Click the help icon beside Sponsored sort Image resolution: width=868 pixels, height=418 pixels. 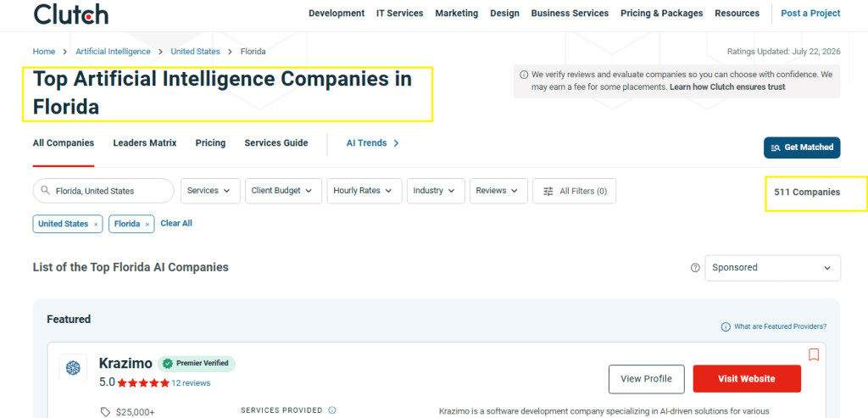pyautogui.click(x=695, y=268)
